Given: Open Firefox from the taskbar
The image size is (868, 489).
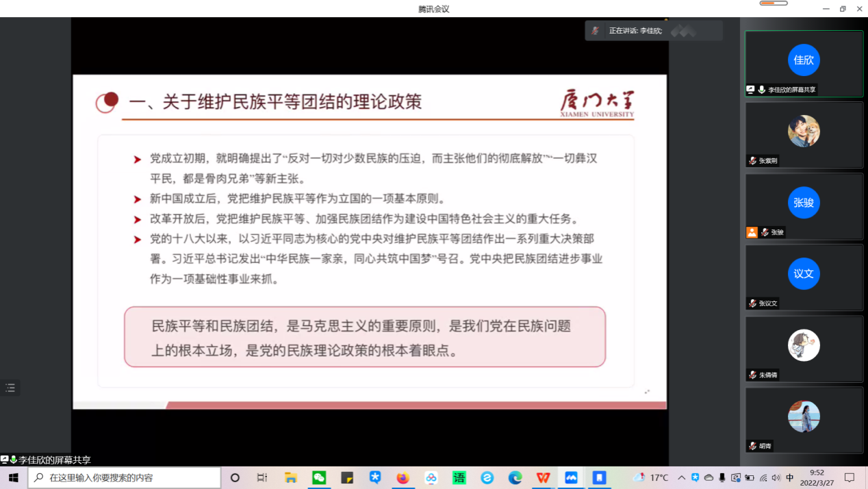Looking at the screenshot, I should pos(403,477).
